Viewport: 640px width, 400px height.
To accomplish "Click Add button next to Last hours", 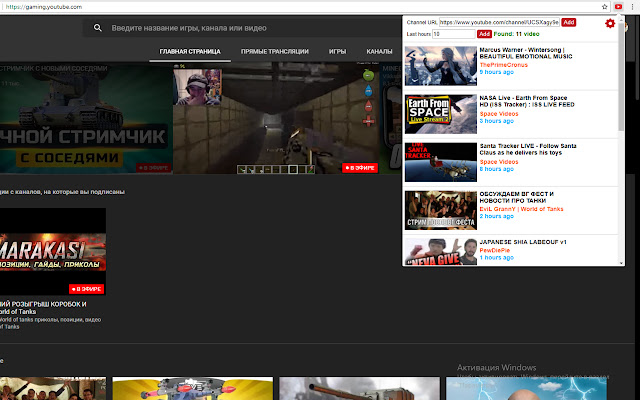I will click(484, 34).
